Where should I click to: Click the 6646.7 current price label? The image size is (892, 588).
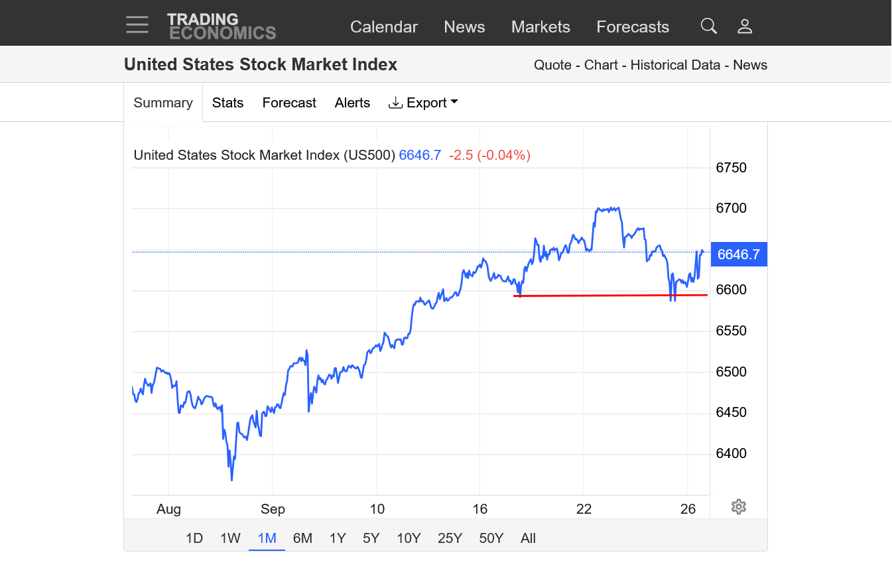[x=739, y=254]
